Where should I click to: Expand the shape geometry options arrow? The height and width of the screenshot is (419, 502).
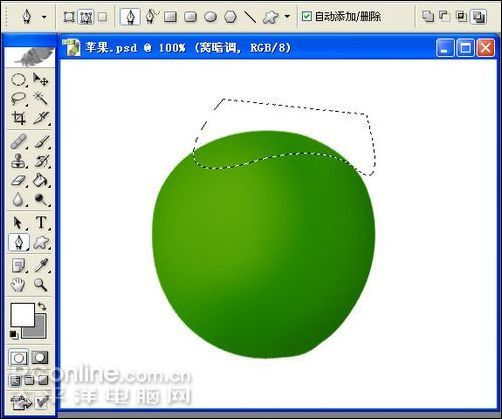(287, 16)
